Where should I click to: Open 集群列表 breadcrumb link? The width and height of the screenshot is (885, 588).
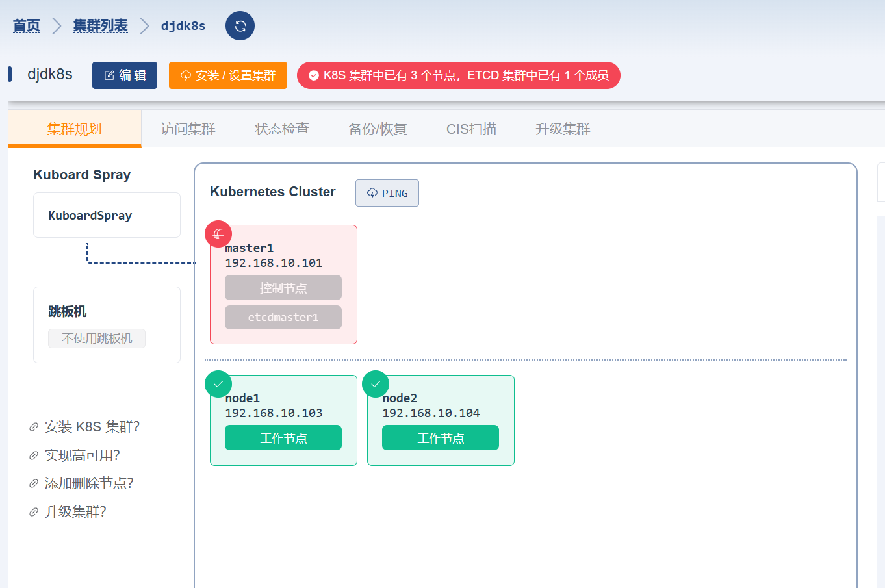tap(100, 26)
